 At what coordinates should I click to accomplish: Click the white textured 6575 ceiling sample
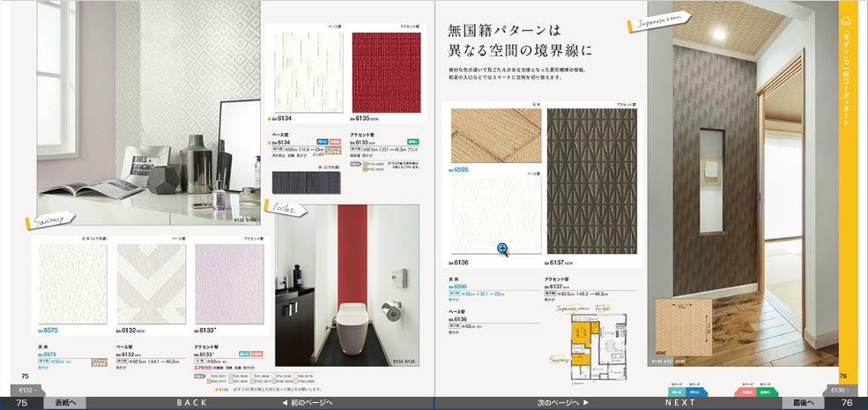click(71, 284)
